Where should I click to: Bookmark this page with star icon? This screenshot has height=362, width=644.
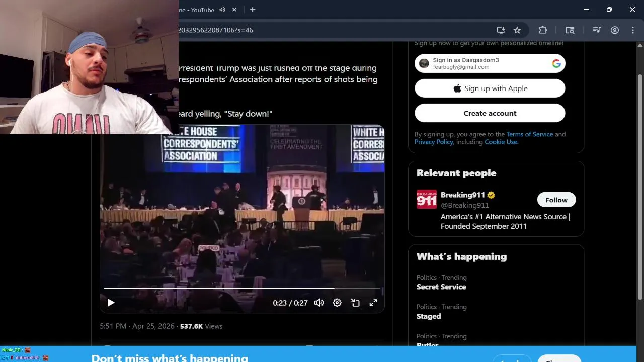517,30
